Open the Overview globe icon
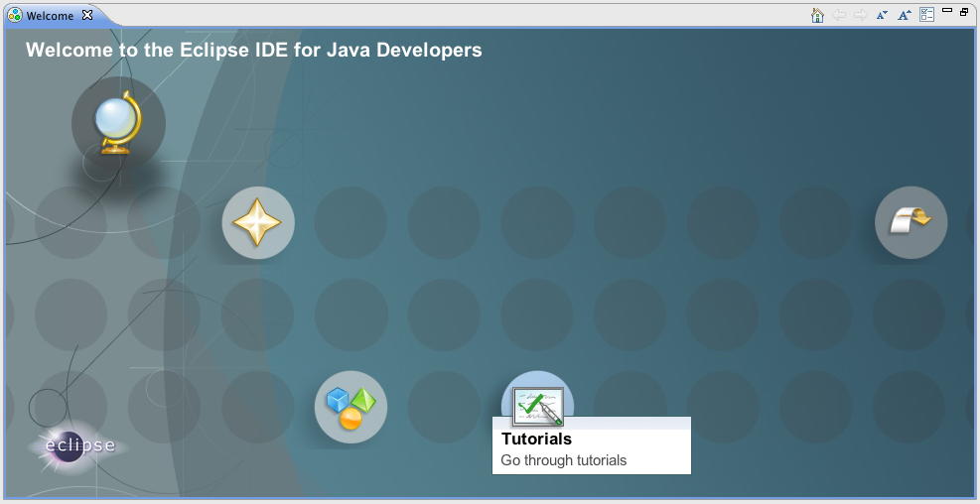This screenshot has width=980, height=504. (118, 124)
